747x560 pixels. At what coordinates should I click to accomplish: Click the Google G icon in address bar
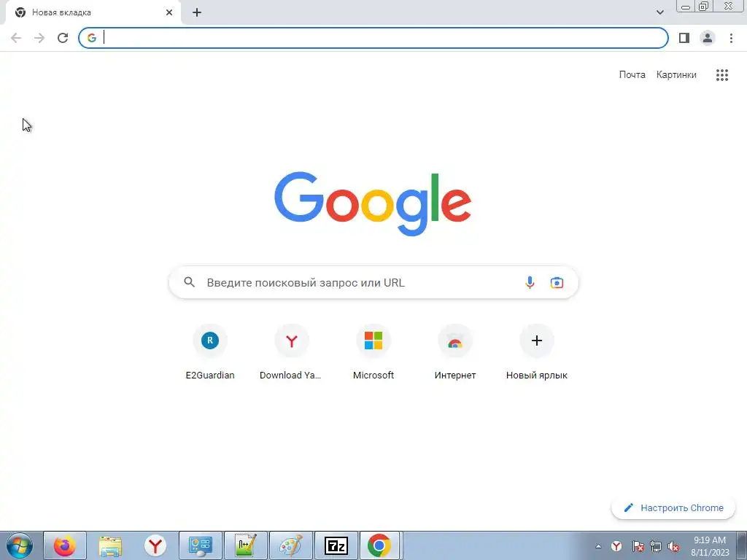click(x=91, y=38)
